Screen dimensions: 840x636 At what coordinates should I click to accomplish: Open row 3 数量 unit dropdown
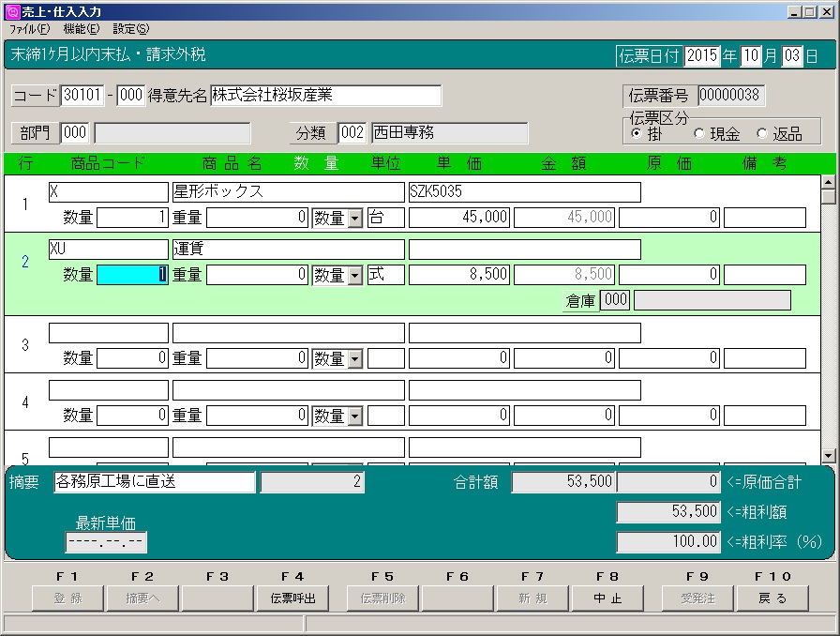(x=354, y=358)
